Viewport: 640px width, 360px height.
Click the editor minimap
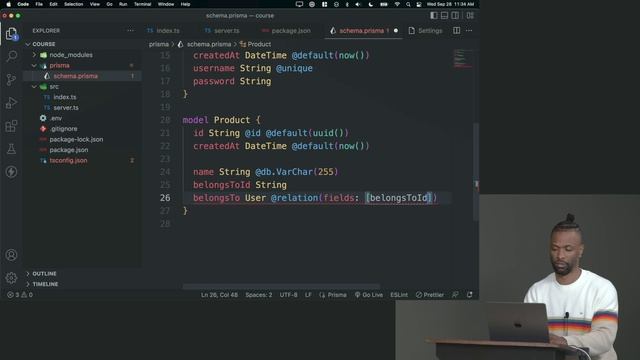[x=462, y=59]
